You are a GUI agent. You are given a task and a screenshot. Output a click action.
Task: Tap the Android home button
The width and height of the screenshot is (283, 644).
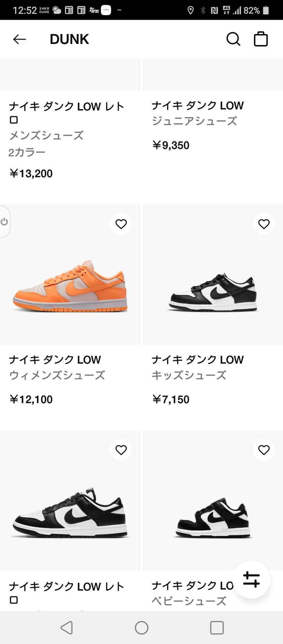click(x=141, y=628)
